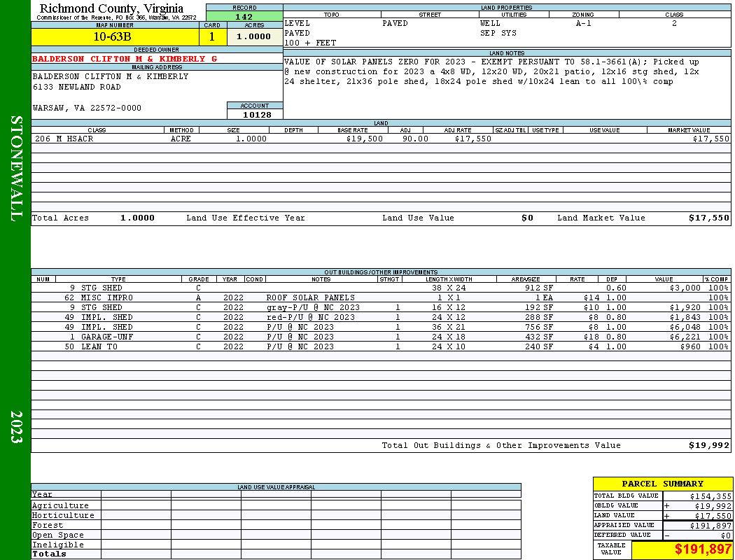Click PARCEL SUMMARY header

pos(662,484)
